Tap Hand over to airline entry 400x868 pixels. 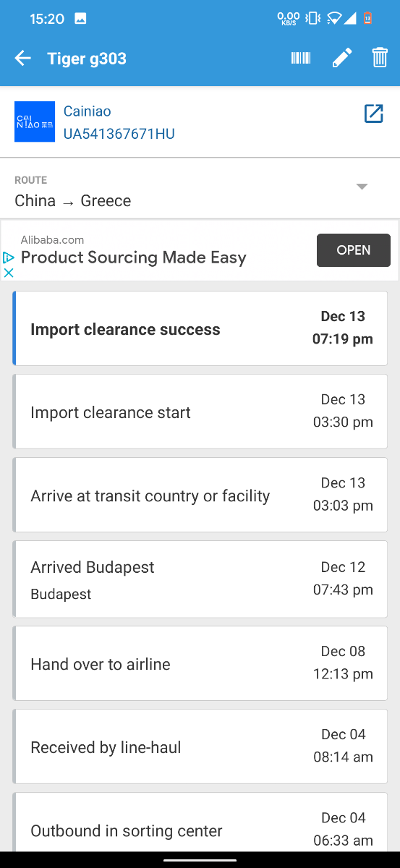point(200,663)
